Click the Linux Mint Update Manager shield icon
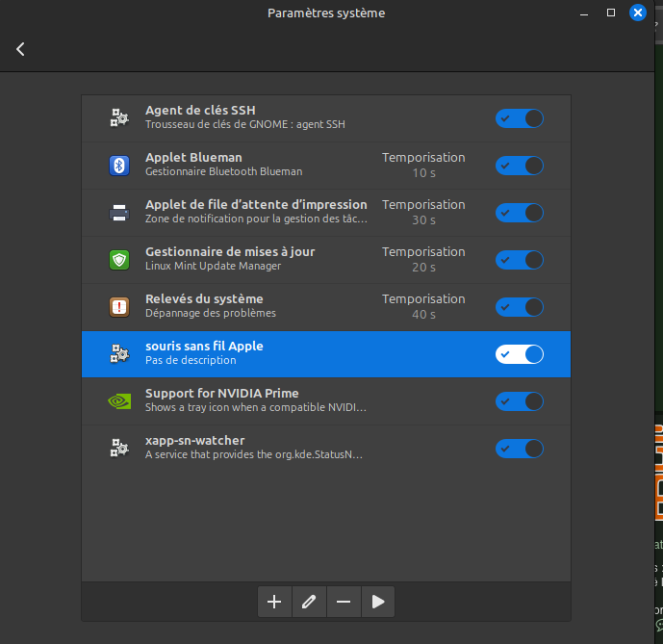 coord(118,260)
